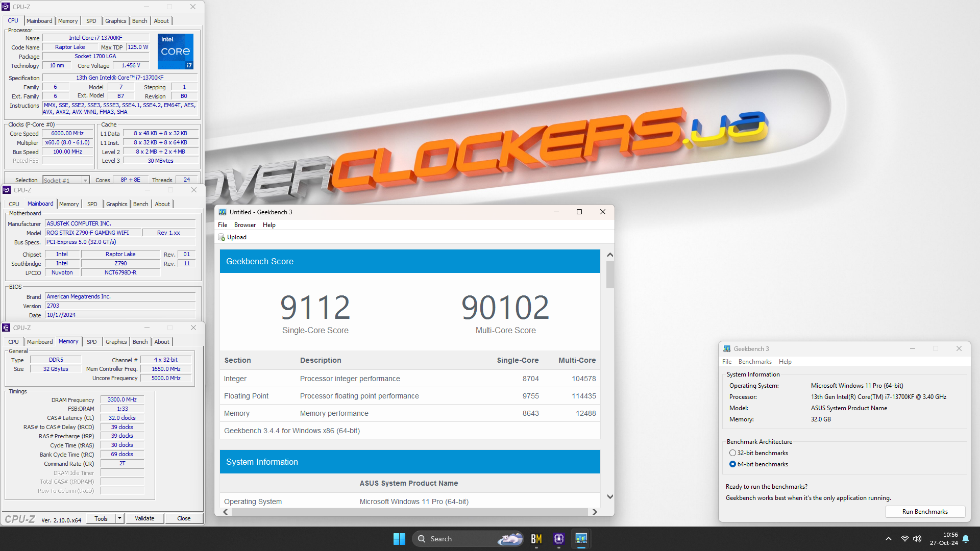Screen dimensions: 980x551
Task: Open the BM app in taskbar
Action: tap(536, 539)
